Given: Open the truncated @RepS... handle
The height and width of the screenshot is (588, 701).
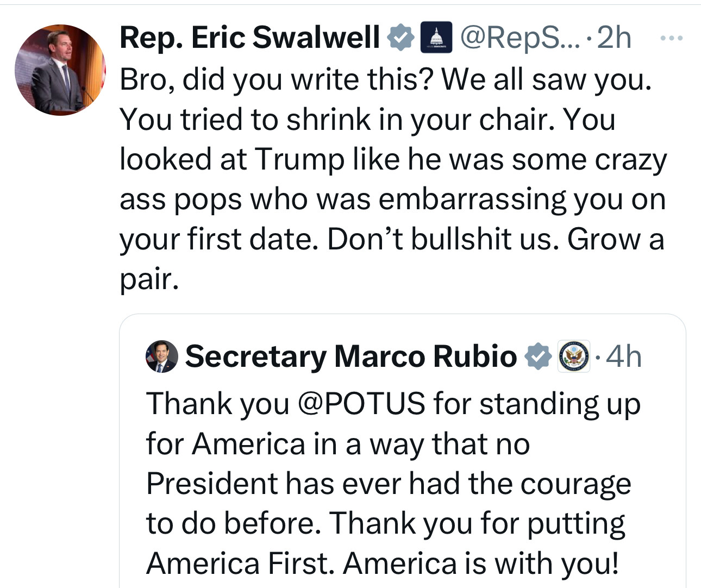Looking at the screenshot, I should tap(519, 37).
